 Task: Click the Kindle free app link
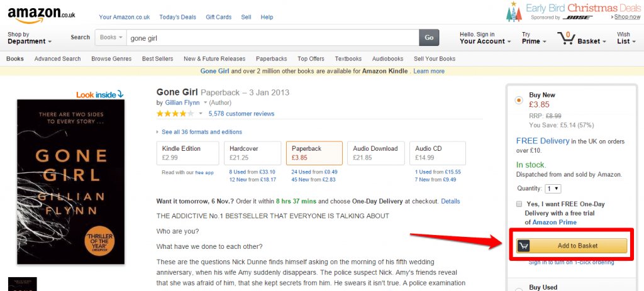click(x=204, y=173)
